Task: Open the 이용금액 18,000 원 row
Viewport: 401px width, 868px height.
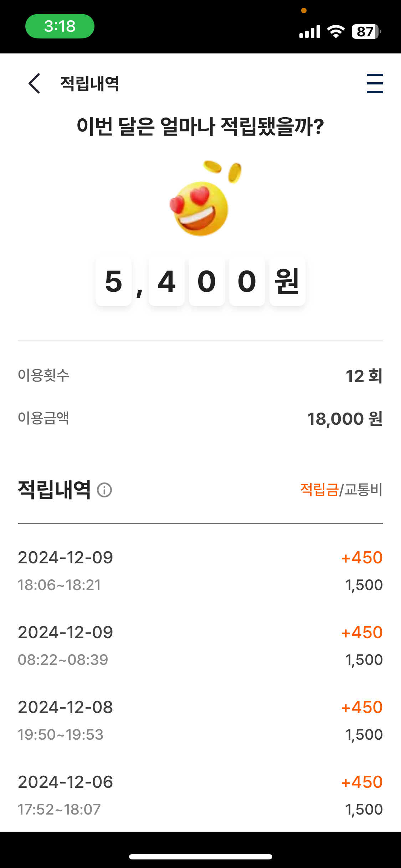Action: 200,418
